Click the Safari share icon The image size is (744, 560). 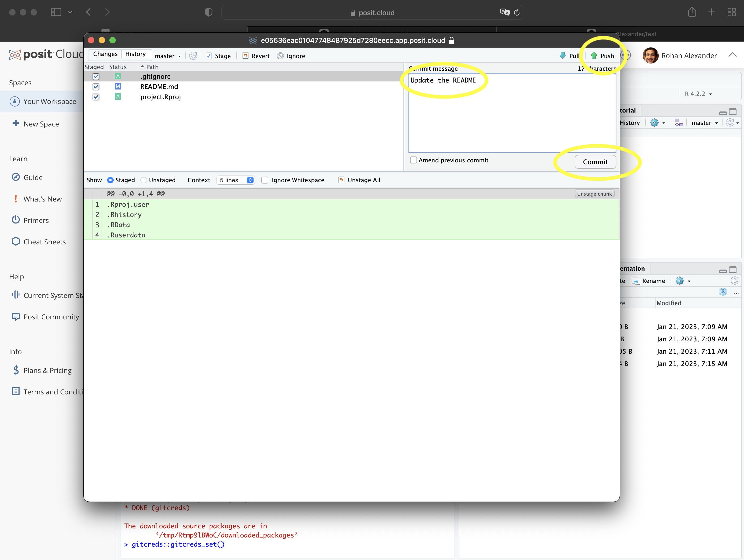pos(692,12)
